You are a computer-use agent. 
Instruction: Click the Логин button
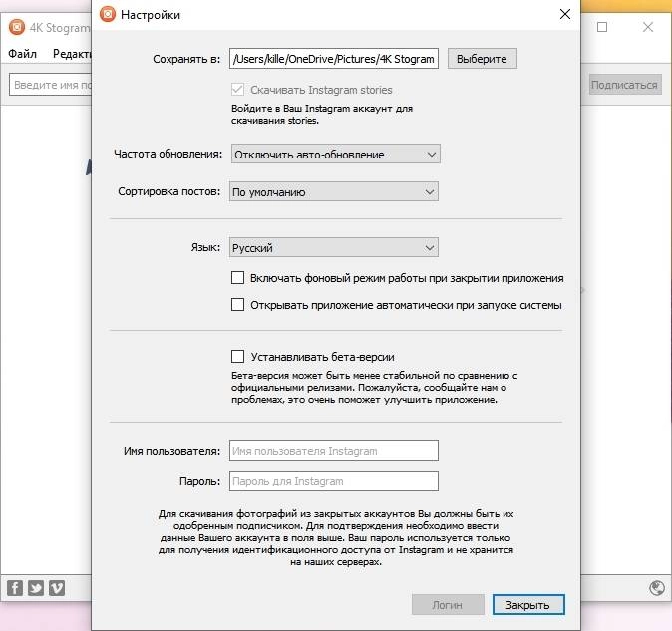point(448,604)
